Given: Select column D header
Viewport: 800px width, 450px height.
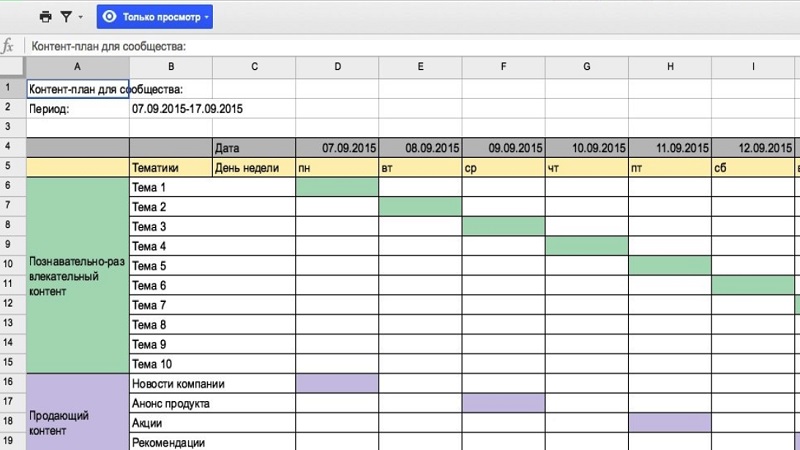Looking at the screenshot, I should coord(337,67).
